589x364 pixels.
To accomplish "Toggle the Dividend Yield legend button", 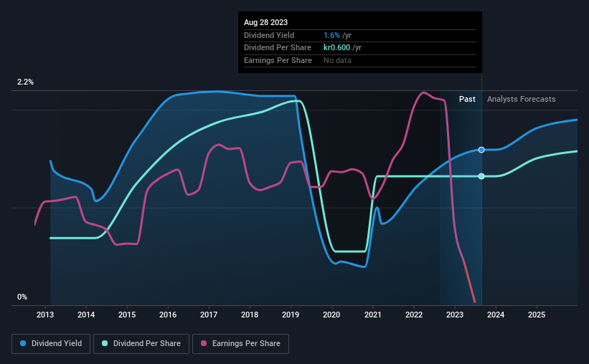I will (51, 344).
